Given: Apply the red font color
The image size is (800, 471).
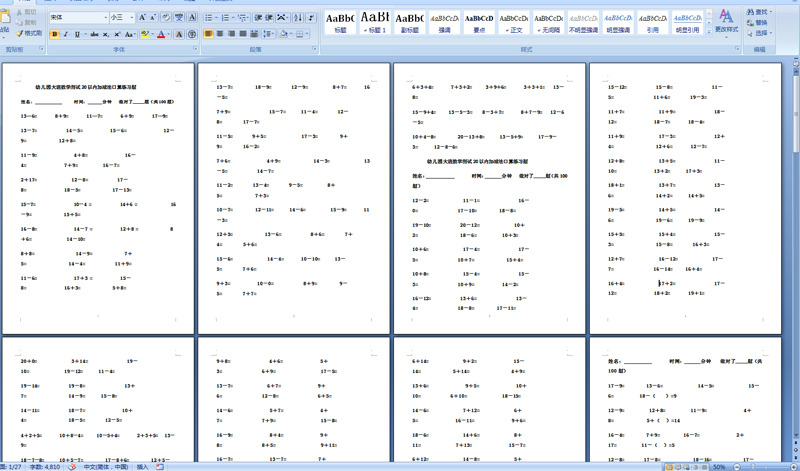Looking at the screenshot, I should (161, 35).
